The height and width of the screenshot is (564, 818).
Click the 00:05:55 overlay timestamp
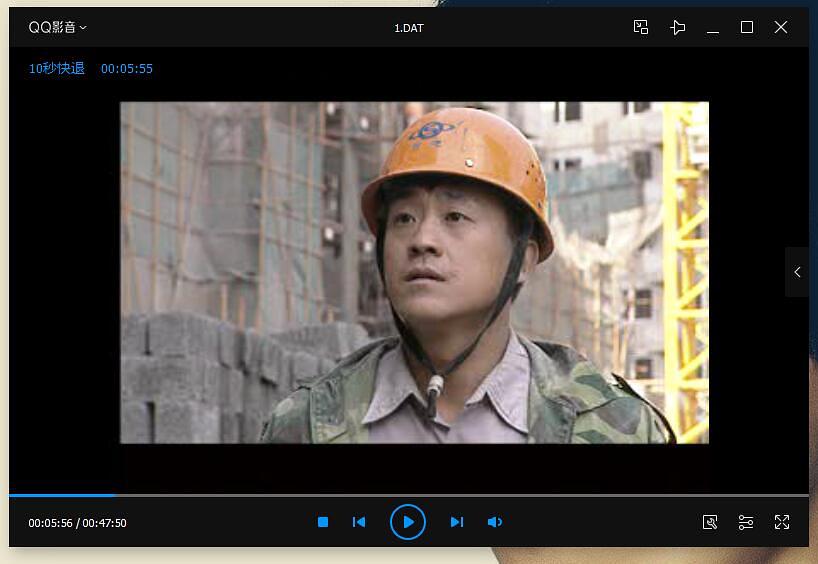point(127,69)
